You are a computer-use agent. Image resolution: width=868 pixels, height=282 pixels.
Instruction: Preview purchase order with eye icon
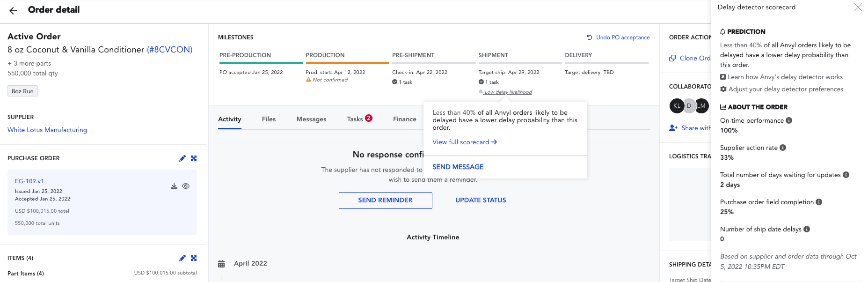[x=186, y=186]
